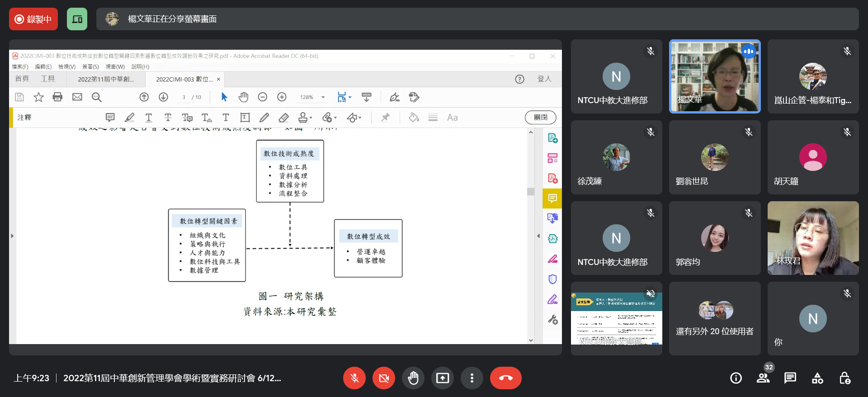
Task: Expand the right tools pane arrow
Action: click(538, 236)
